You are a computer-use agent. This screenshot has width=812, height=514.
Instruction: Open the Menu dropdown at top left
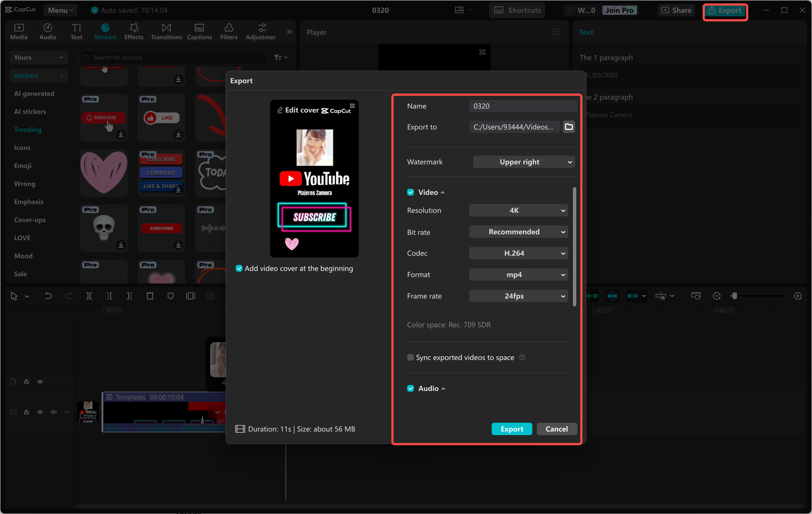[60, 10]
